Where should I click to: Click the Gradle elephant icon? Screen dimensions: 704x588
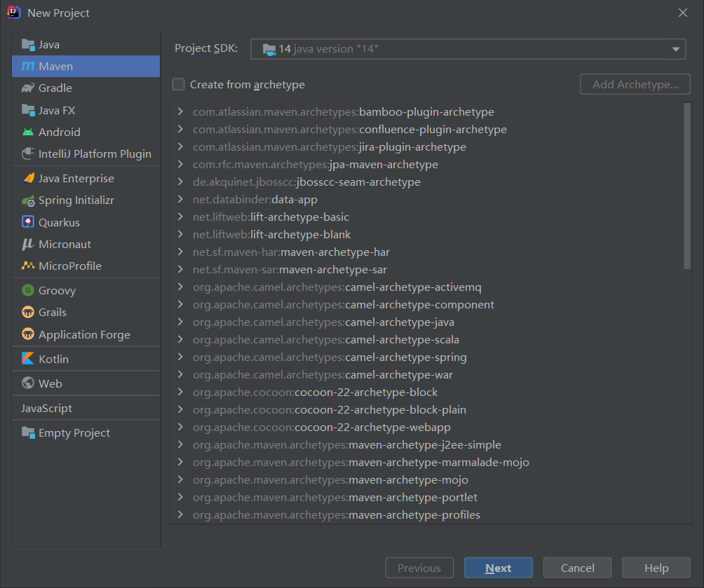tap(28, 88)
